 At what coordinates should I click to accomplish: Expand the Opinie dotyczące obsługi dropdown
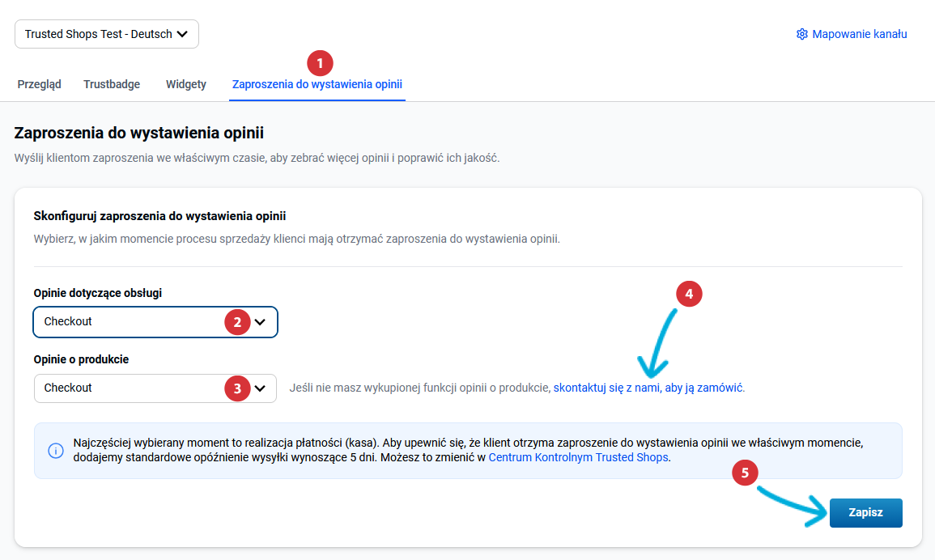155,322
